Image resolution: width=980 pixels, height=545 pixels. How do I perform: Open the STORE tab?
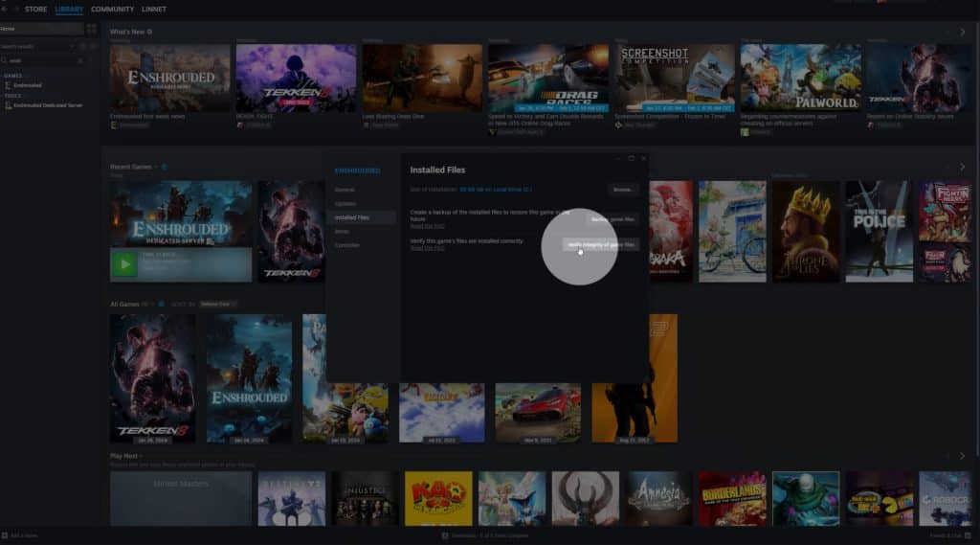point(35,9)
